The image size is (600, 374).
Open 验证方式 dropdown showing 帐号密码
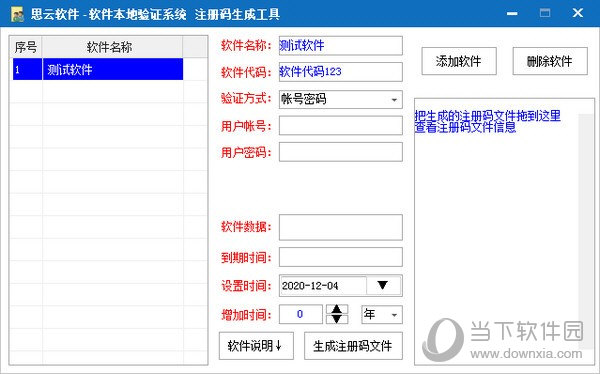tap(341, 100)
